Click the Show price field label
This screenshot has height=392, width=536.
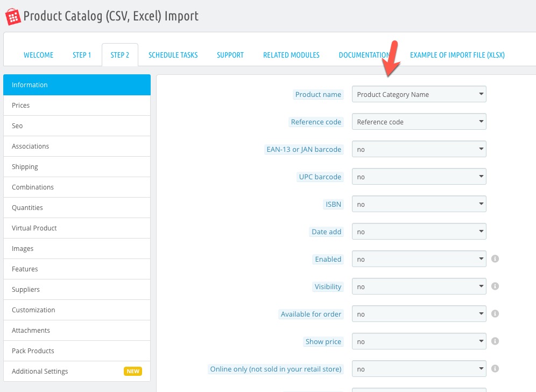pos(323,342)
